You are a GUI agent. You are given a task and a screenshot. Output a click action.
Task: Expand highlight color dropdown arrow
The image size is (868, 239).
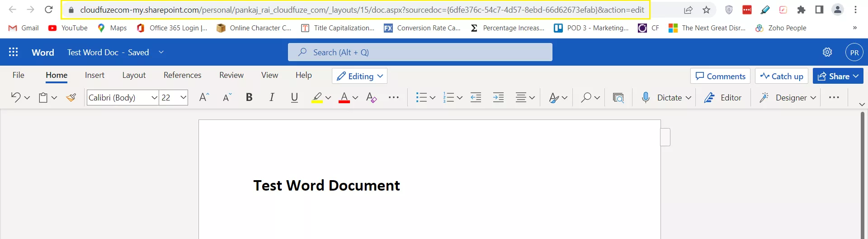(x=328, y=98)
